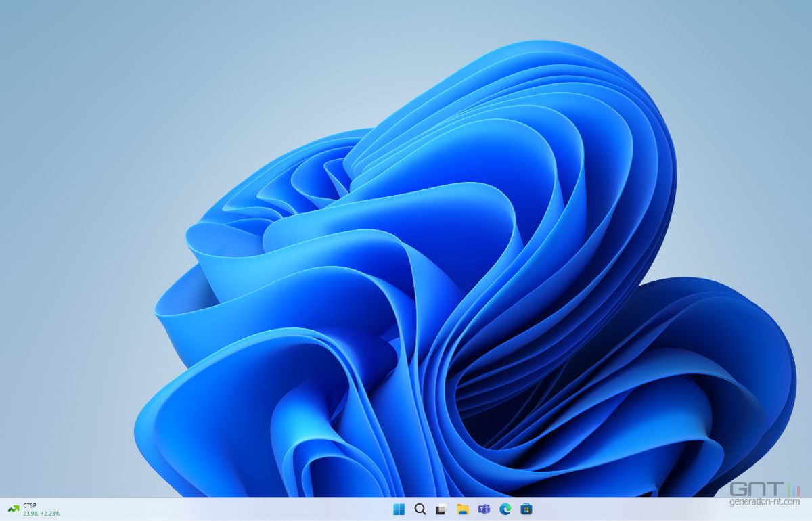Open the Windows Start menu
This screenshot has width=812, height=521.
pyautogui.click(x=399, y=509)
